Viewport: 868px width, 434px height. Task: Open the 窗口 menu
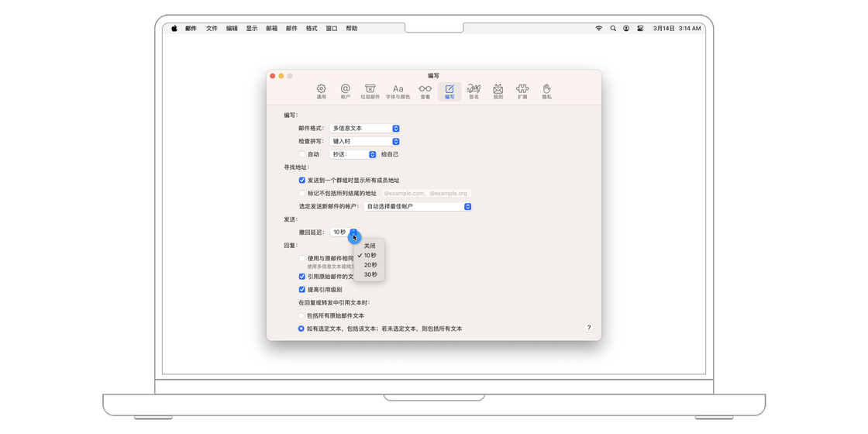(332, 28)
